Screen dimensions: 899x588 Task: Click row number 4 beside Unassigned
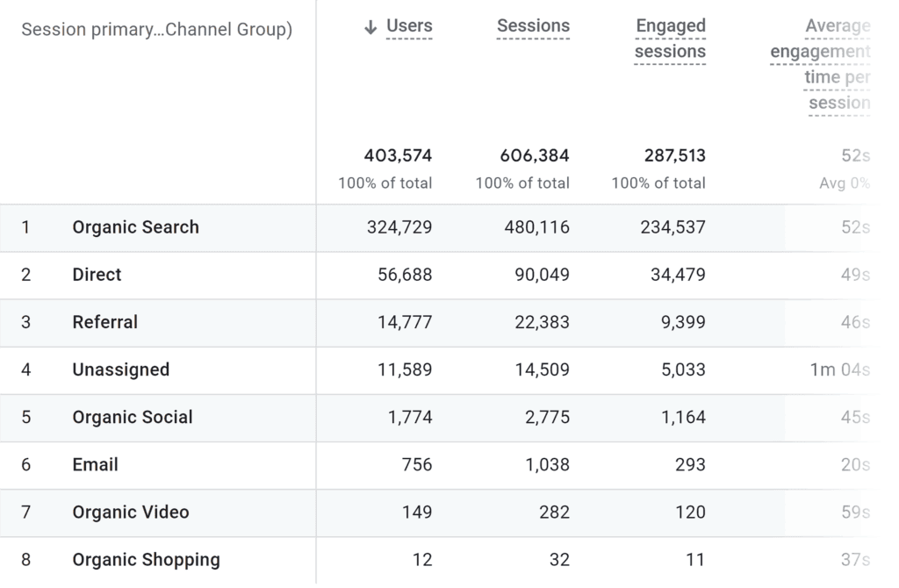(25, 369)
